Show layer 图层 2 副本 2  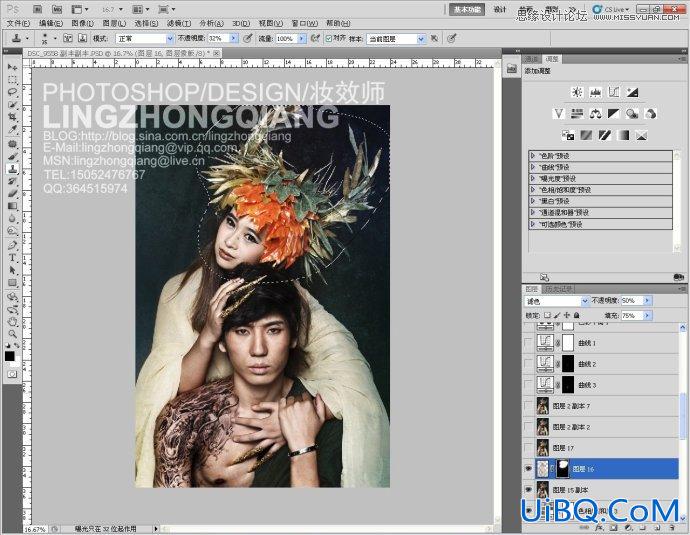point(529,427)
